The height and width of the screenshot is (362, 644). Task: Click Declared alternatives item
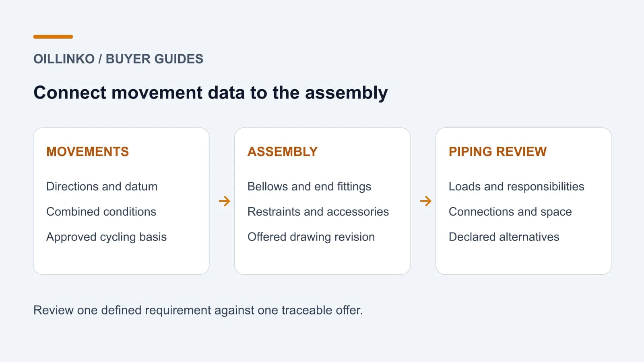(504, 237)
